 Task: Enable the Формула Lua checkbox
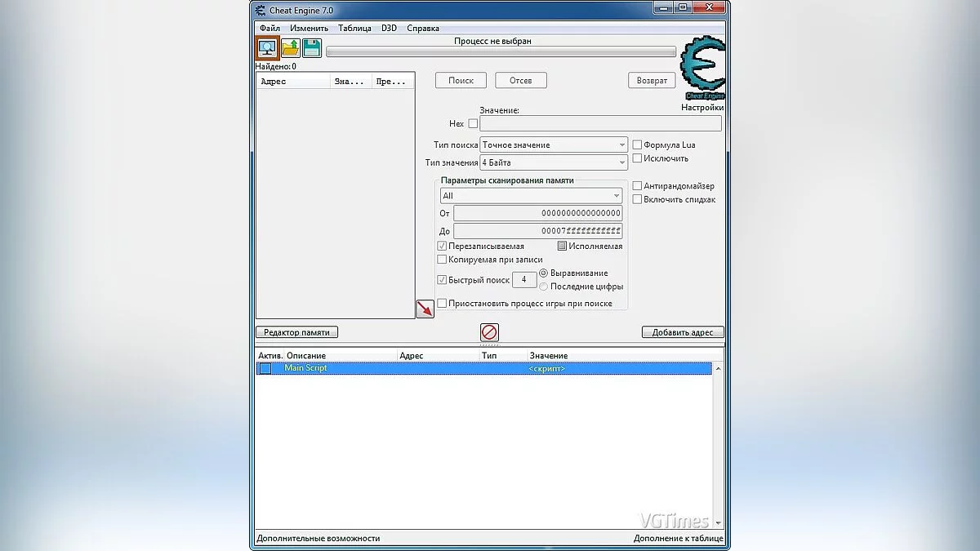(637, 144)
